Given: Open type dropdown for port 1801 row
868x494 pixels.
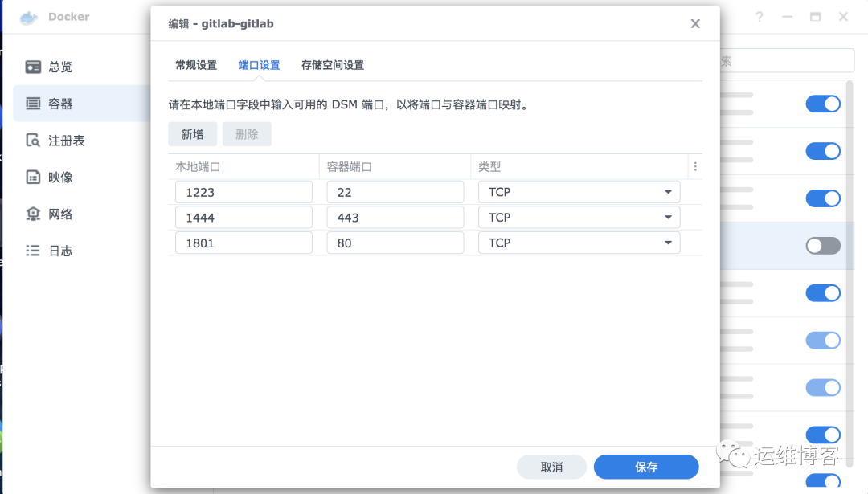Looking at the screenshot, I should pyautogui.click(x=579, y=243).
